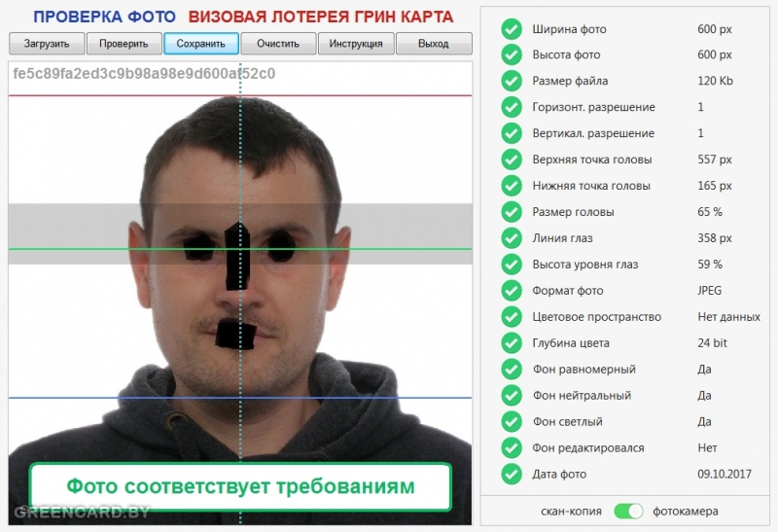Click checkmark icon beside Линия глаз
The width and height of the screenshot is (778, 532).
[x=512, y=238]
